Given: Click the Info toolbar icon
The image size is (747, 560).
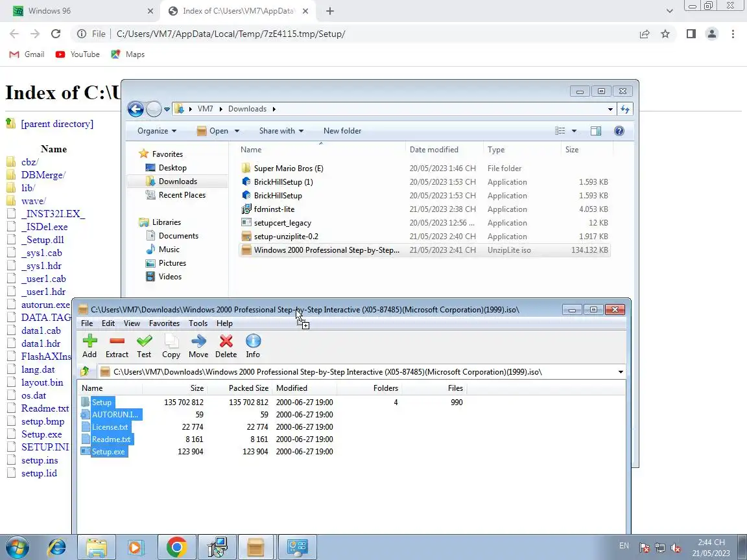Looking at the screenshot, I should coord(253,345).
